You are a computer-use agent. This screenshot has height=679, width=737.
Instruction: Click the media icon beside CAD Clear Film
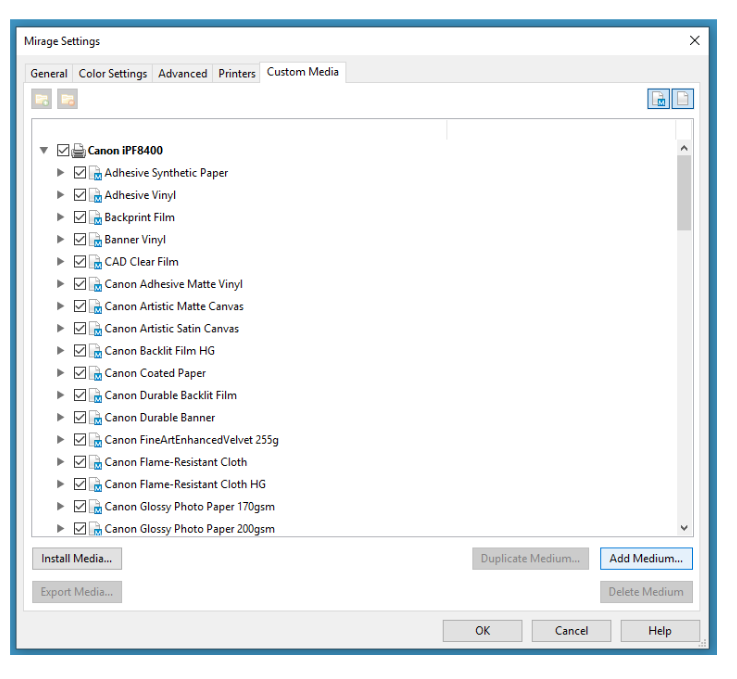pos(96,262)
